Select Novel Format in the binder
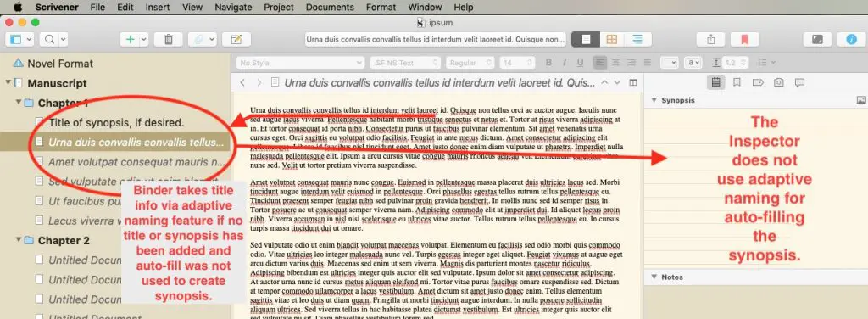The image size is (868, 319). tap(60, 64)
